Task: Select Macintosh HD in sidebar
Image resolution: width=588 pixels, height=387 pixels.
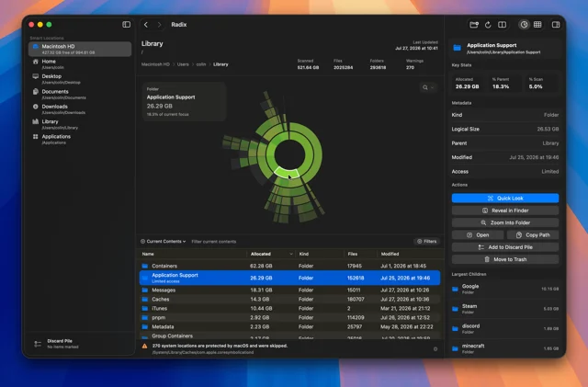Action: 80,49
